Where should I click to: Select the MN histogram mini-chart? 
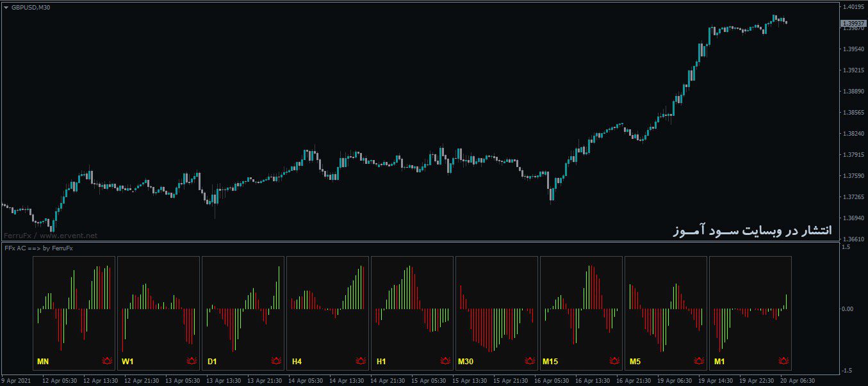pyautogui.click(x=74, y=313)
